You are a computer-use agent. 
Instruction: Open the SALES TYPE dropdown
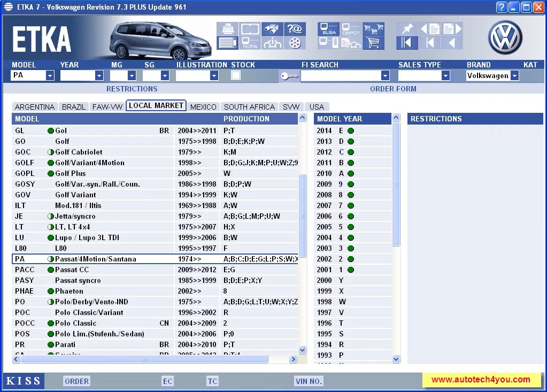(x=445, y=75)
